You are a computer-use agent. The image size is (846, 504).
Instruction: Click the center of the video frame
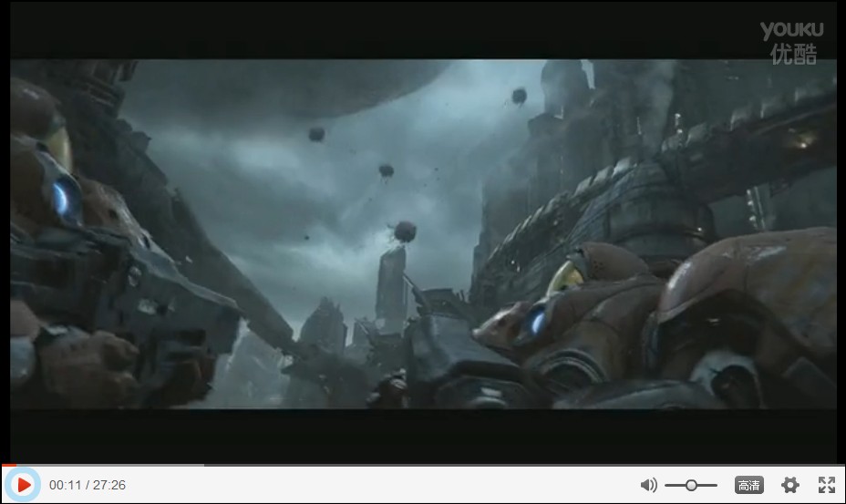(x=423, y=234)
